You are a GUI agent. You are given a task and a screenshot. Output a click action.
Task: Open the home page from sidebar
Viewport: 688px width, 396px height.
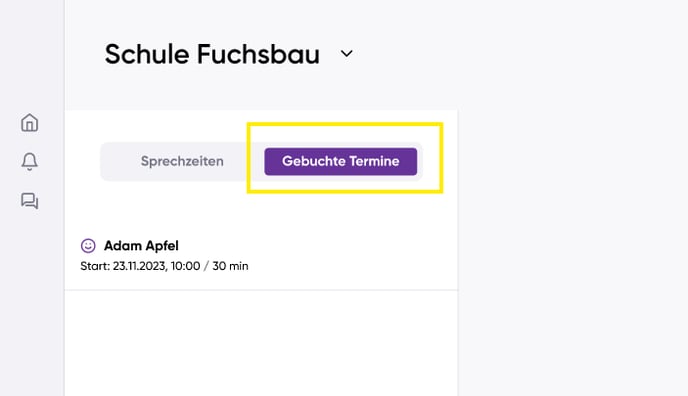pos(29,123)
